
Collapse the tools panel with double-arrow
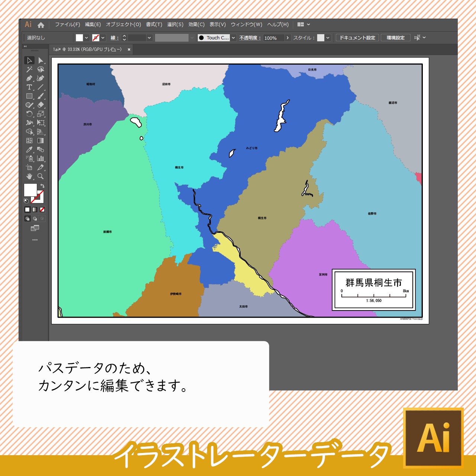[x=25, y=46]
